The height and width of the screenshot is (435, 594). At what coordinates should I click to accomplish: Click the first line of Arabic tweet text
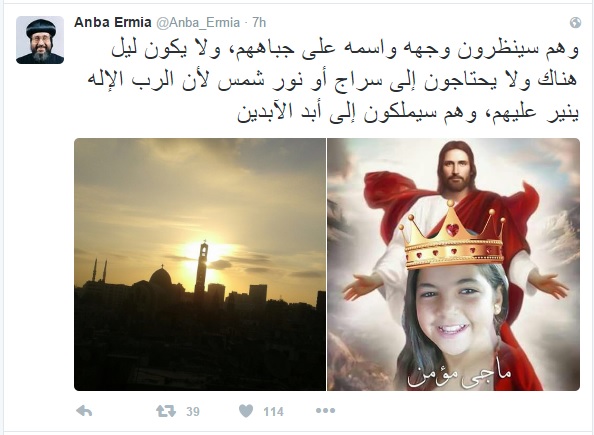pyautogui.click(x=345, y=50)
